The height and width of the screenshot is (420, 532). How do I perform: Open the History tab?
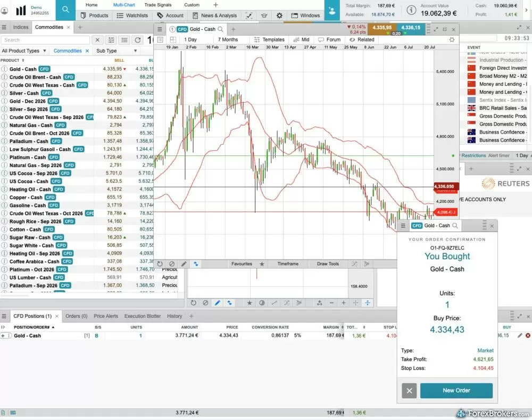click(x=174, y=316)
